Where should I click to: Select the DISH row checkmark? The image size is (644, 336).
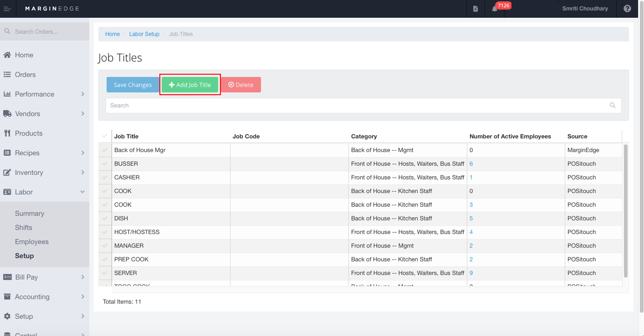(105, 218)
